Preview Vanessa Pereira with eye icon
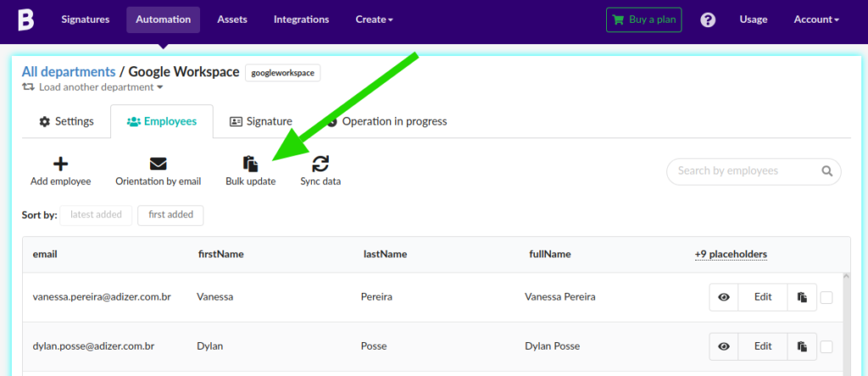The image size is (868, 376). (724, 297)
